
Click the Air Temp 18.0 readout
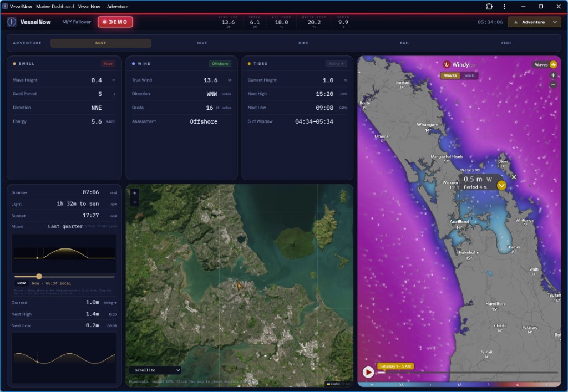click(281, 22)
